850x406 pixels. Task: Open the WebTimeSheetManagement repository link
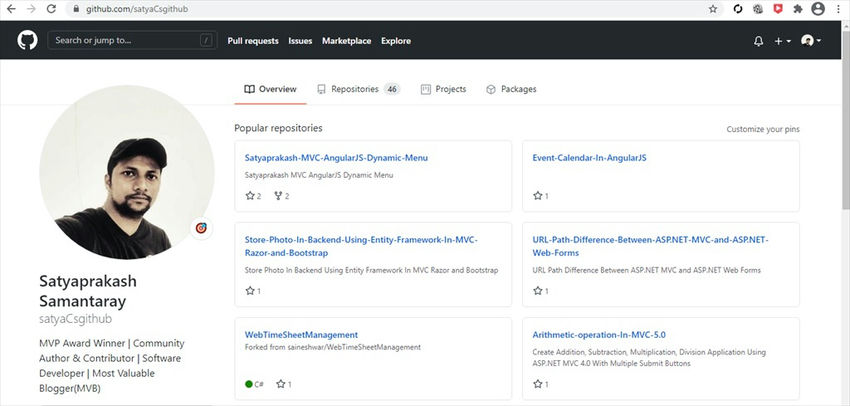(x=300, y=333)
